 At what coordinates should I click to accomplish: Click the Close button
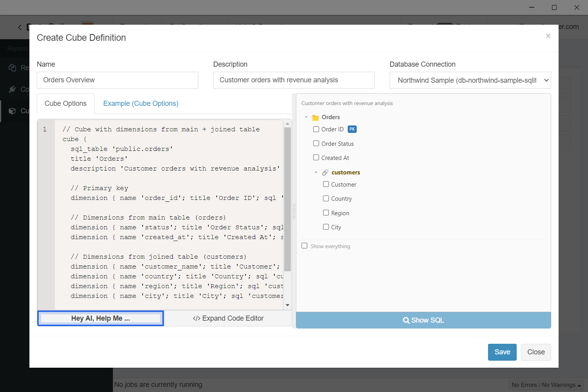[x=536, y=352]
